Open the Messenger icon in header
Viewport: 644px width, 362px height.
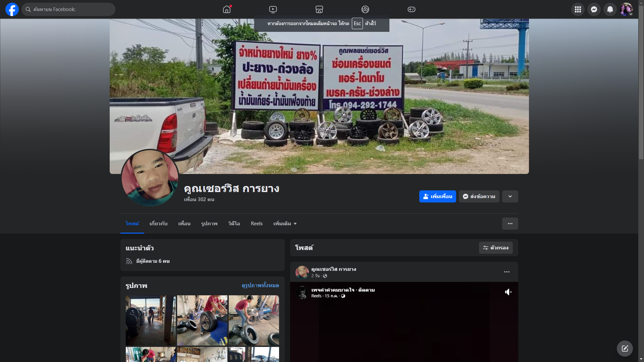(x=594, y=9)
